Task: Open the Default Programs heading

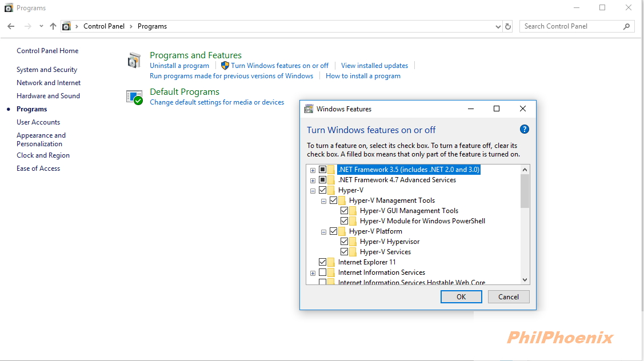Action: pos(185,91)
